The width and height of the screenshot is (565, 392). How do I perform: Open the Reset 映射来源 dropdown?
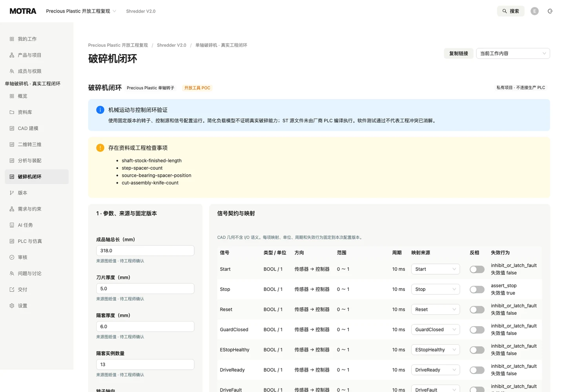pyautogui.click(x=436, y=309)
